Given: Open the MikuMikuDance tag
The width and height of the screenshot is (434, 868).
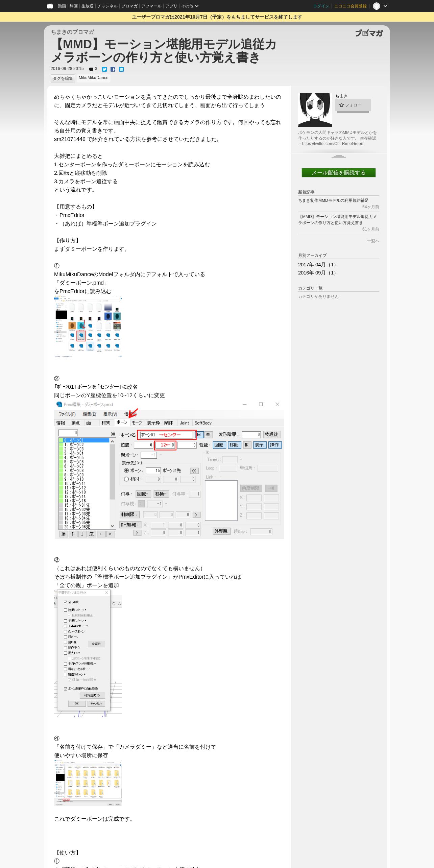Looking at the screenshot, I should coord(94,78).
